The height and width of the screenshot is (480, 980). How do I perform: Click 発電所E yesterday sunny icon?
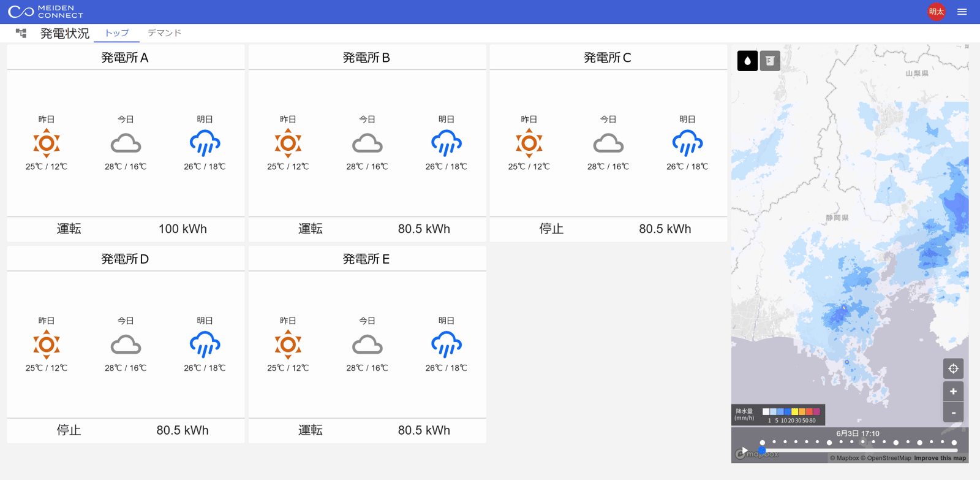(x=288, y=345)
